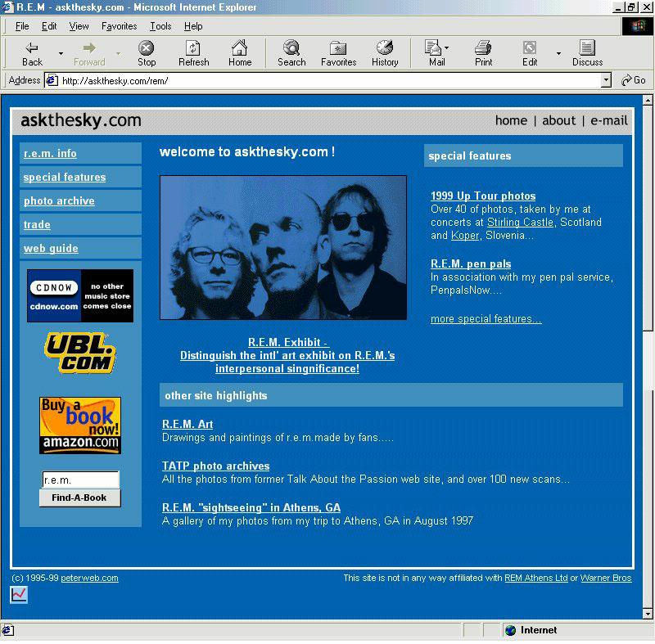Open the UBL.COM logo banner

(80, 353)
